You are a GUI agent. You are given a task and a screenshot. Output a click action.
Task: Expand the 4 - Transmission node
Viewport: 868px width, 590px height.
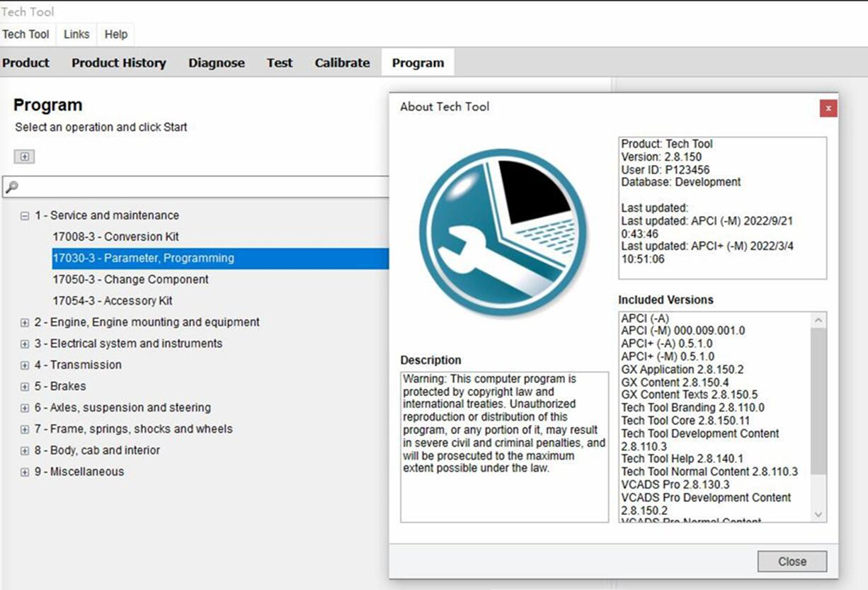pos(25,365)
